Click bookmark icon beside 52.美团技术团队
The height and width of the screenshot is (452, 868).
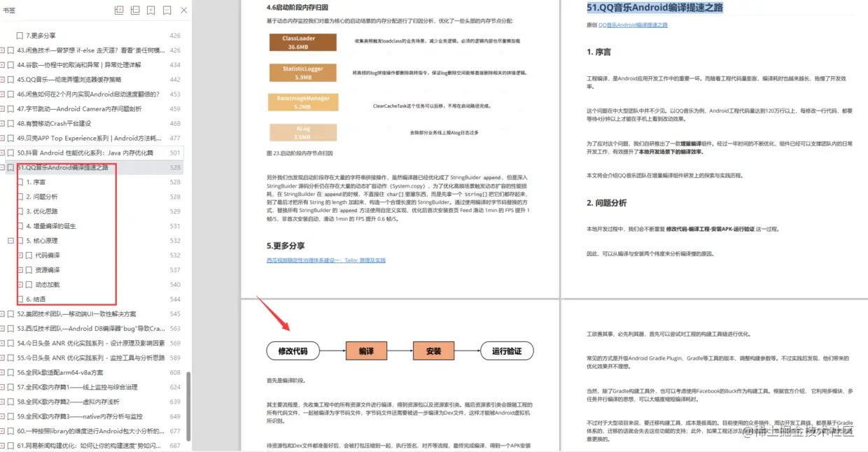(x=10, y=314)
